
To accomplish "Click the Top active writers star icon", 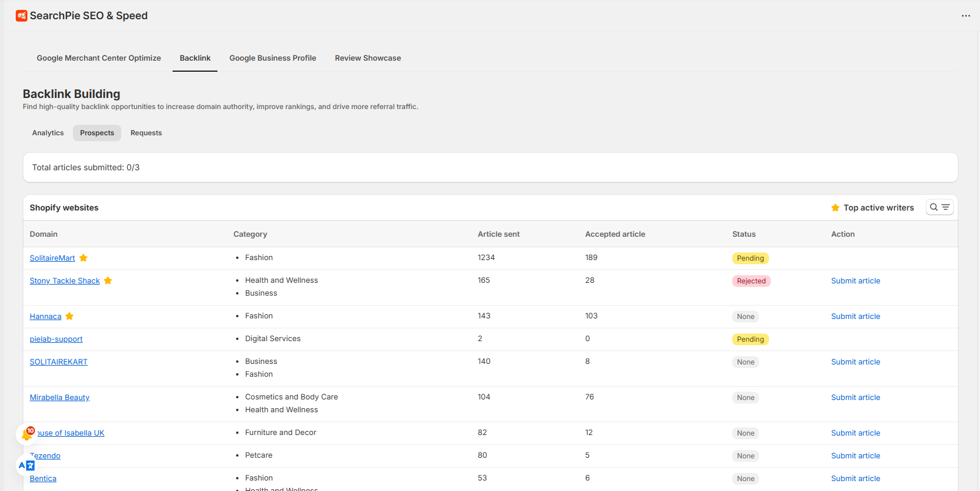I will [x=835, y=208].
